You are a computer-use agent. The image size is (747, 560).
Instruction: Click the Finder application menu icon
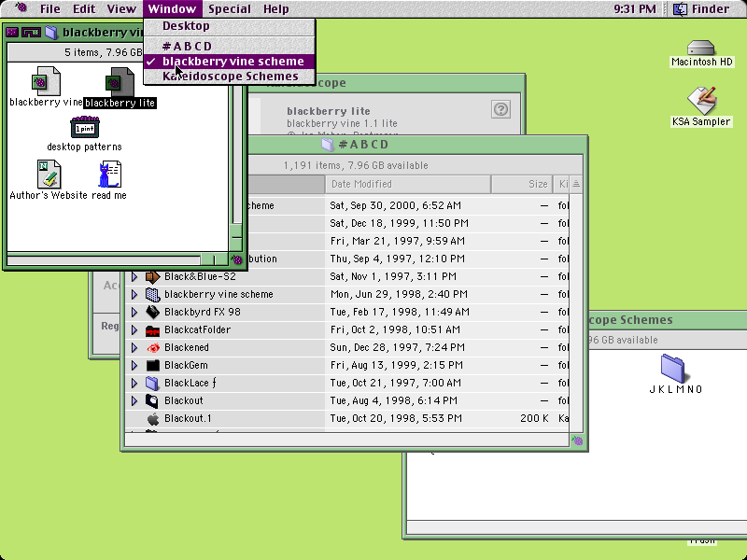(681, 9)
